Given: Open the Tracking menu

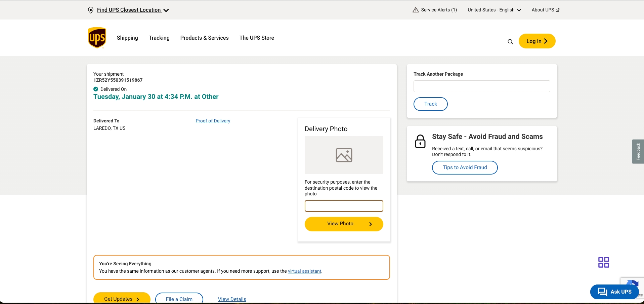Looking at the screenshot, I should coord(159,38).
